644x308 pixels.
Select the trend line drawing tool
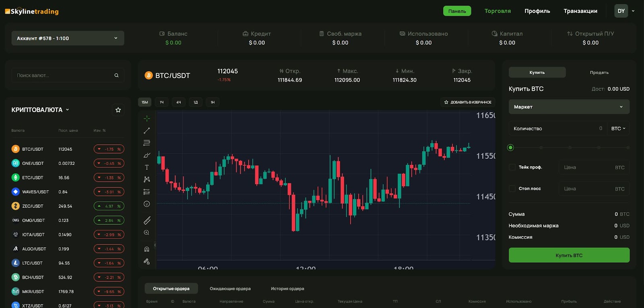tap(147, 131)
